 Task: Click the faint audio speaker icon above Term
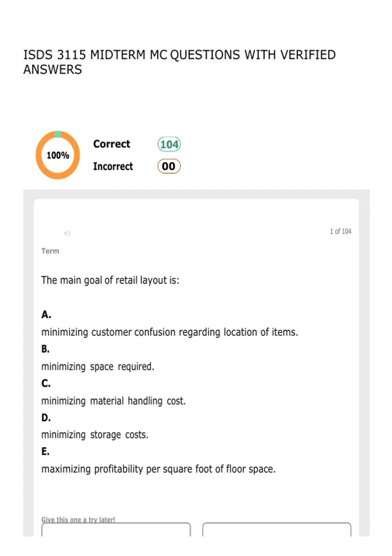tap(67, 233)
